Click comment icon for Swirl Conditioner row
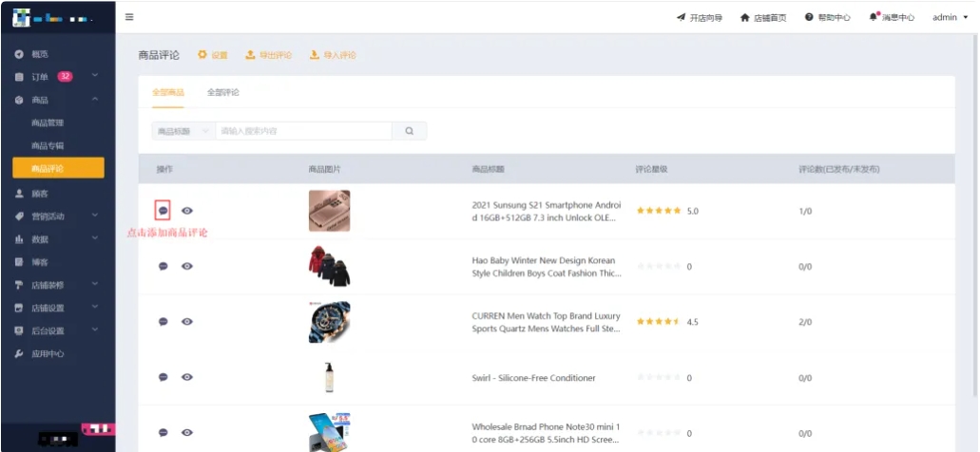The width and height of the screenshot is (980, 452). pos(163,377)
